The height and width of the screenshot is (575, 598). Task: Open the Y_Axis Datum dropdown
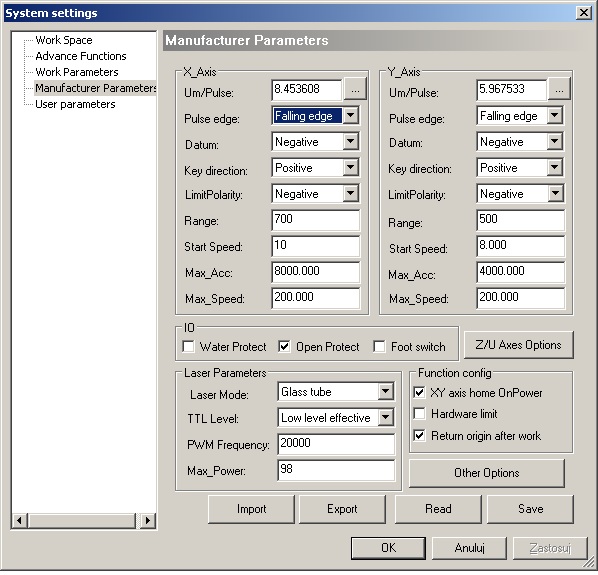pos(555,141)
